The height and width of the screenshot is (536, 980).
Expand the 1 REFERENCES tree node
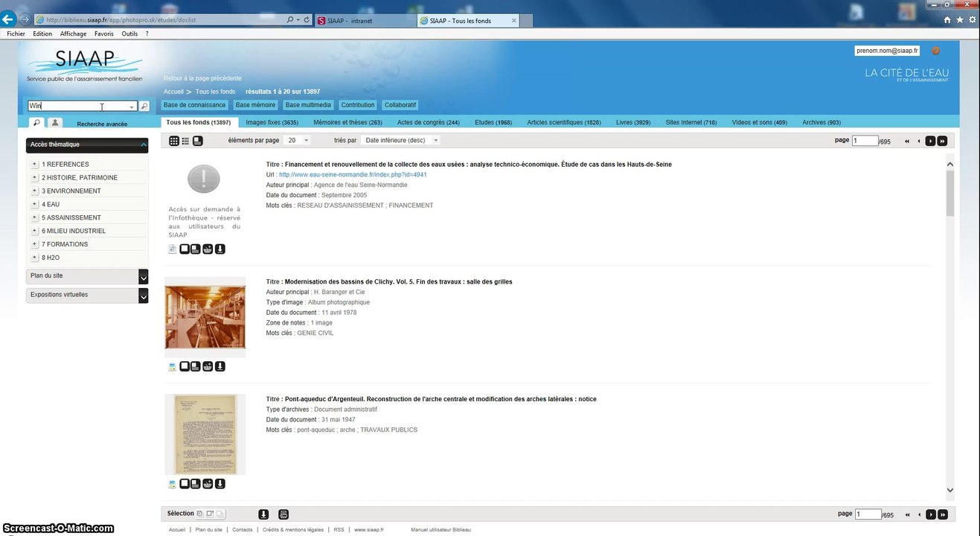[35, 165]
